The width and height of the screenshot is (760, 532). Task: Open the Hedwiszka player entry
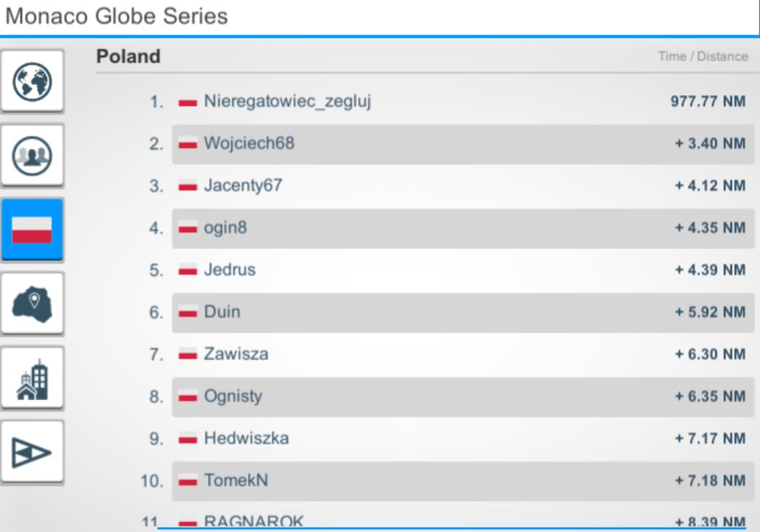point(463,438)
